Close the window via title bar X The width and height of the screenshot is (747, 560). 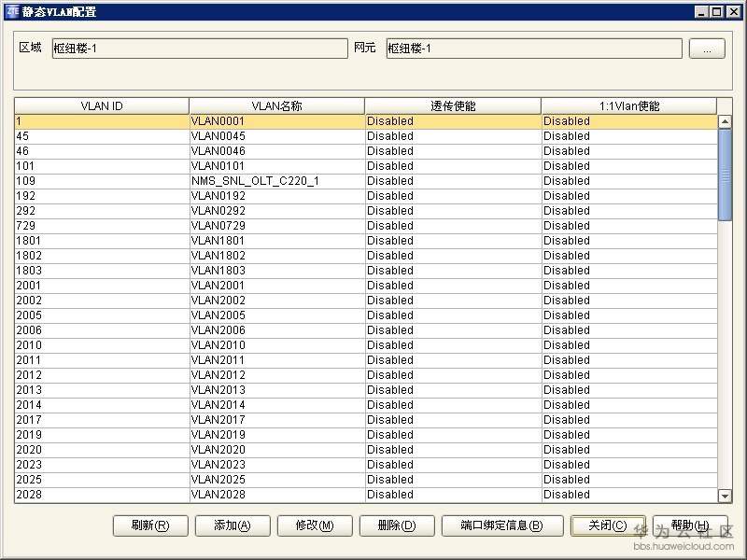(x=733, y=12)
